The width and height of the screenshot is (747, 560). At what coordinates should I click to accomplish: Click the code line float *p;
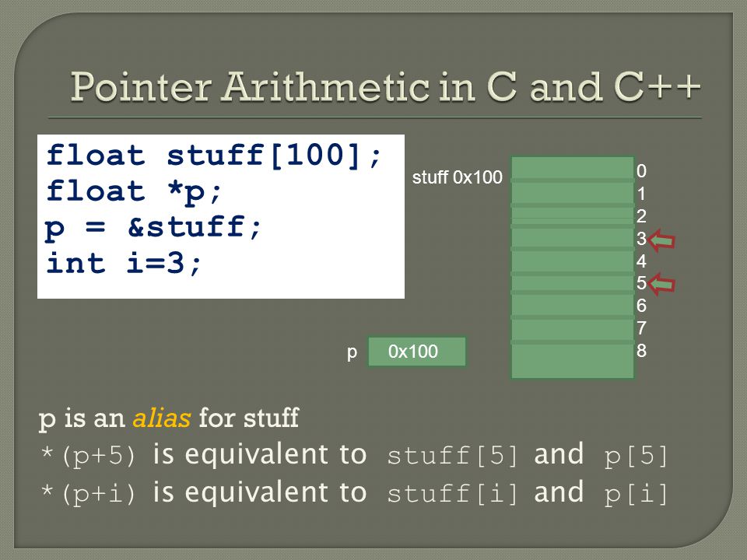[135, 191]
